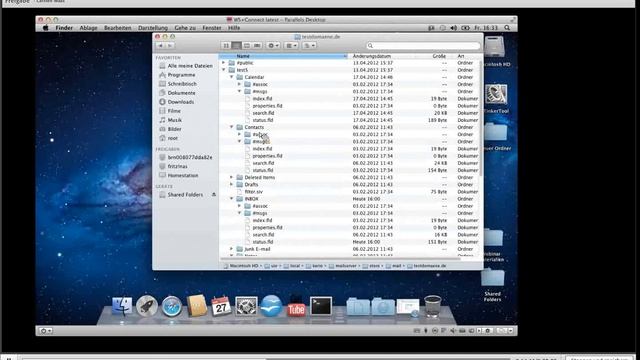Open Safari from the Dock

[x=171, y=306]
